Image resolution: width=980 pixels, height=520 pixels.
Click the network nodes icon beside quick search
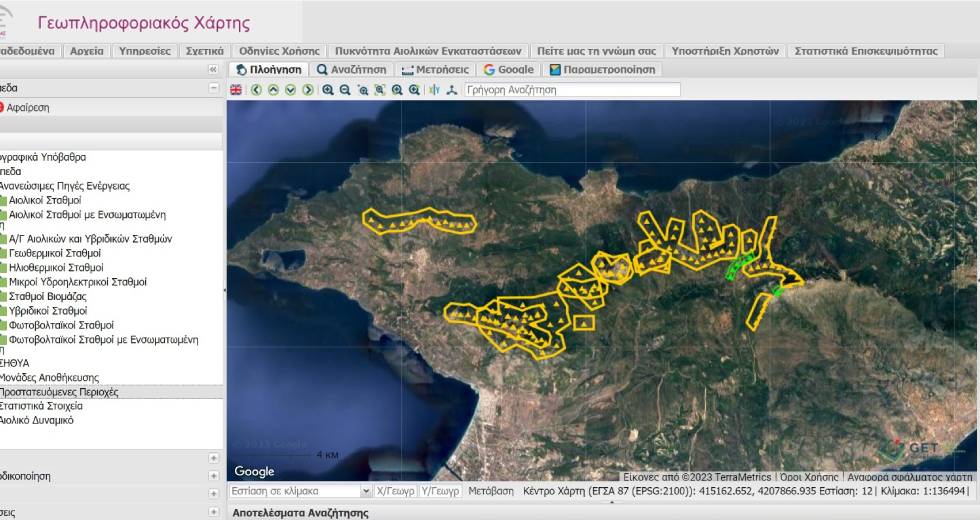pos(452,90)
